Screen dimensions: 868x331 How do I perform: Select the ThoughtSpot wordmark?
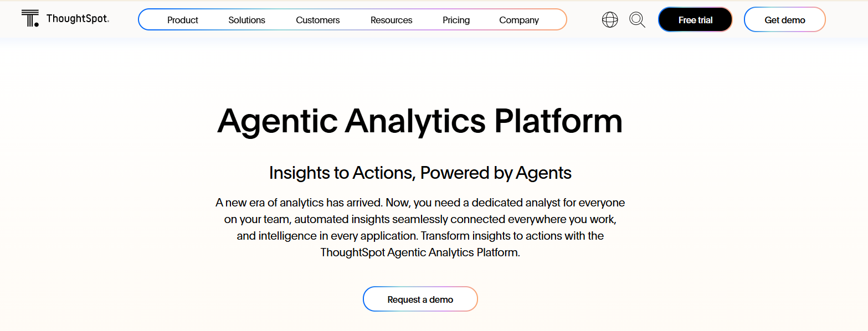76,18
